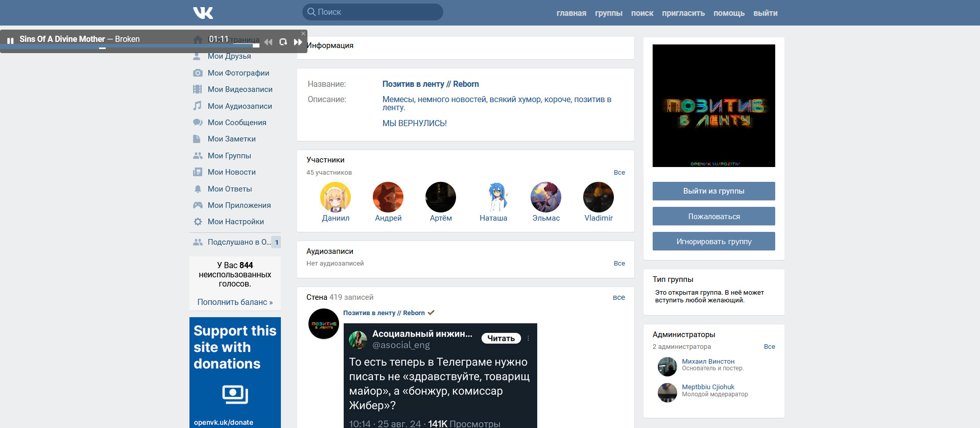Open post author Позитив в ленту // Reborn
This screenshot has height=428, width=980.
coord(384,313)
